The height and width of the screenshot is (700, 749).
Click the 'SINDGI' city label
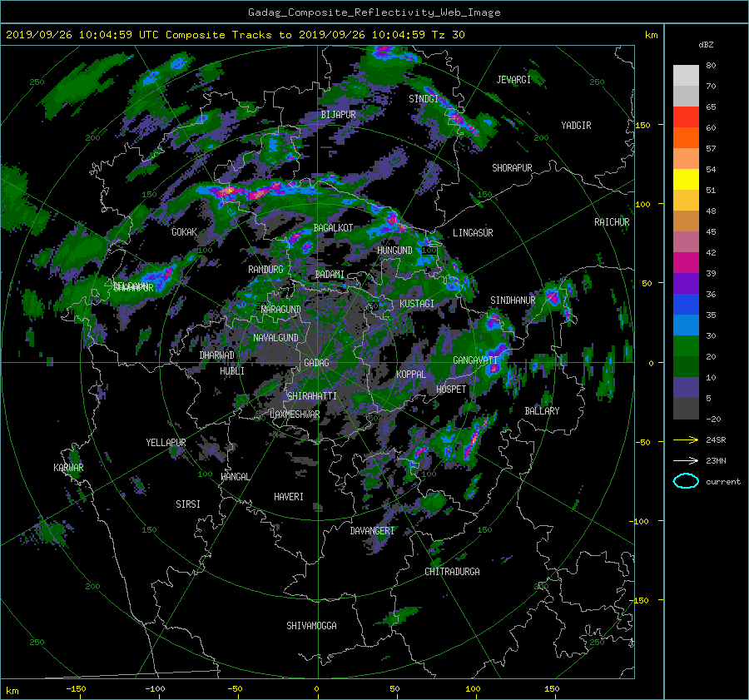pos(424,99)
